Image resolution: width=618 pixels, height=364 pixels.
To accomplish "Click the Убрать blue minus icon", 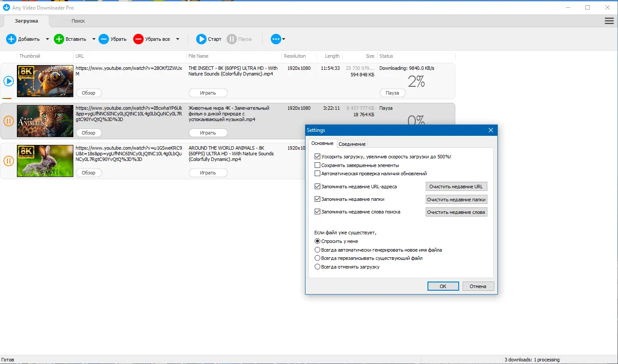I will pyautogui.click(x=103, y=39).
